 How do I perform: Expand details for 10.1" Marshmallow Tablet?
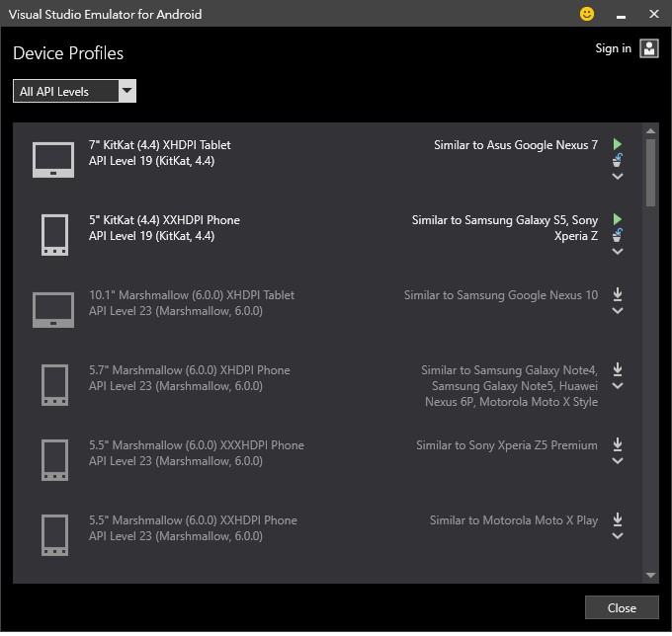pyautogui.click(x=617, y=310)
